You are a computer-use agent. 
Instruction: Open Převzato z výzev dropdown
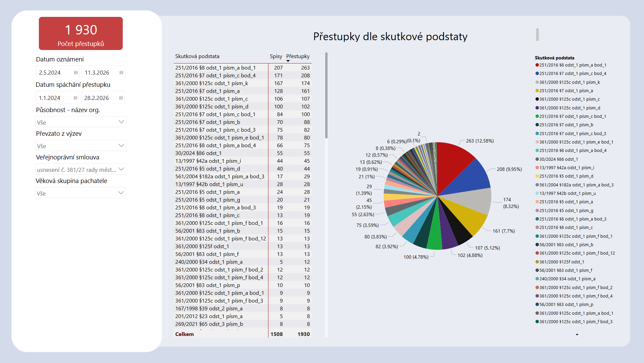click(81, 146)
